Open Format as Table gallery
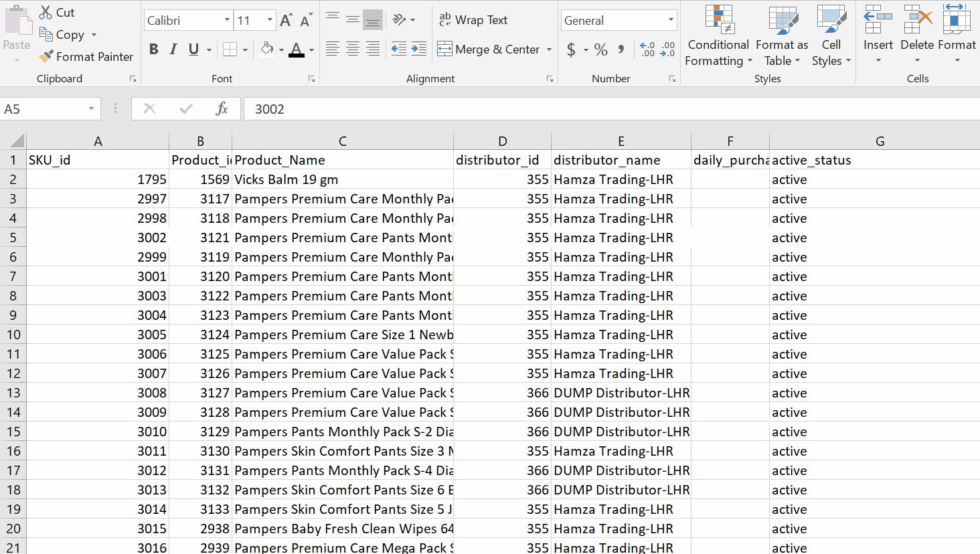The image size is (980, 554). (782, 36)
